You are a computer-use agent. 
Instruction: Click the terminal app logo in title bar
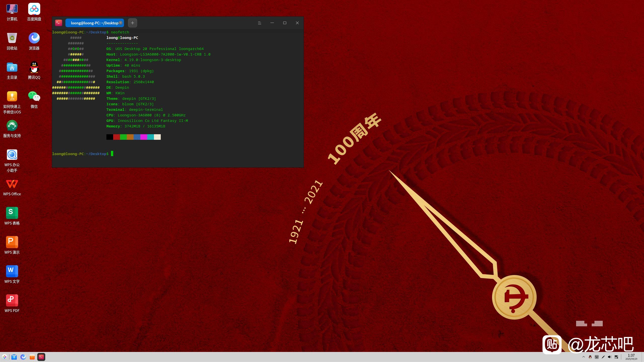pos(59,23)
